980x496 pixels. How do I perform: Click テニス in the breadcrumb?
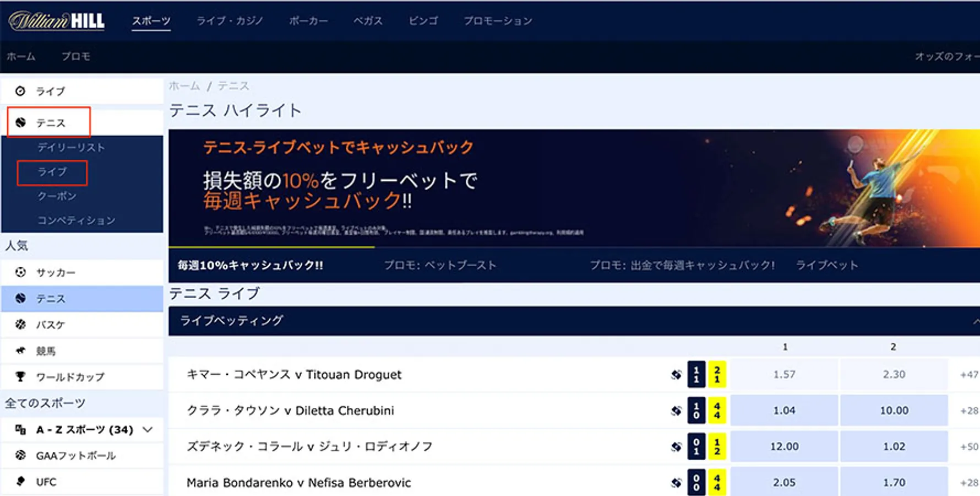tap(233, 86)
